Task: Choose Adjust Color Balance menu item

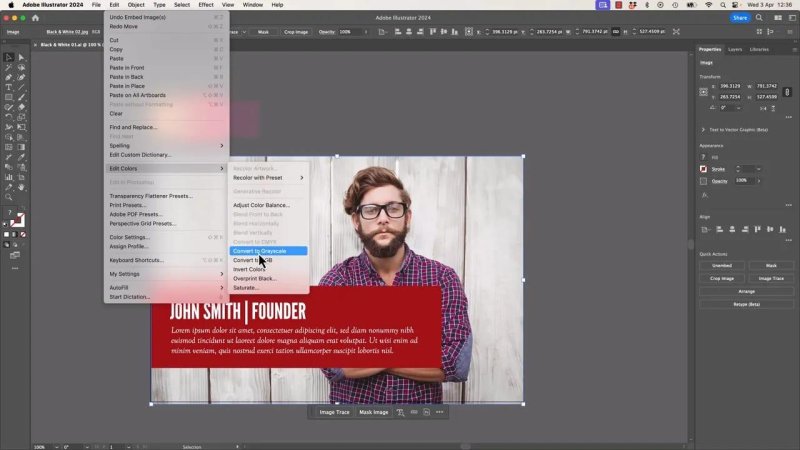Action: click(269, 205)
